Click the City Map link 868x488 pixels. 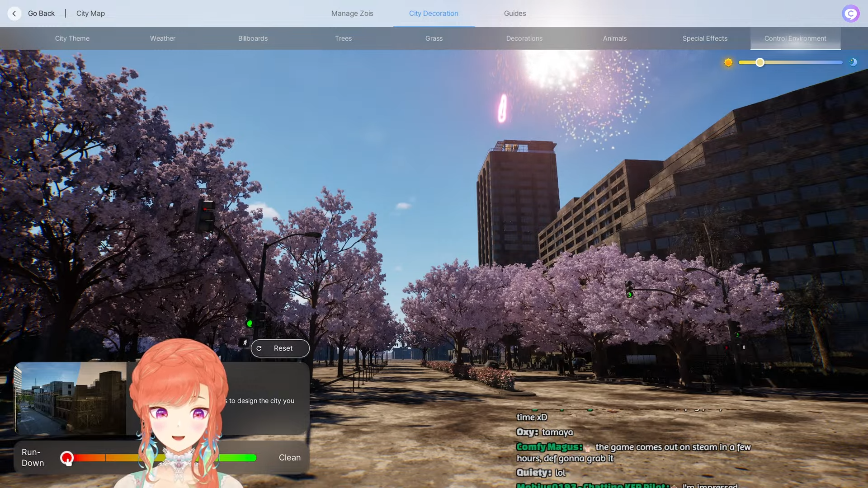tap(90, 14)
